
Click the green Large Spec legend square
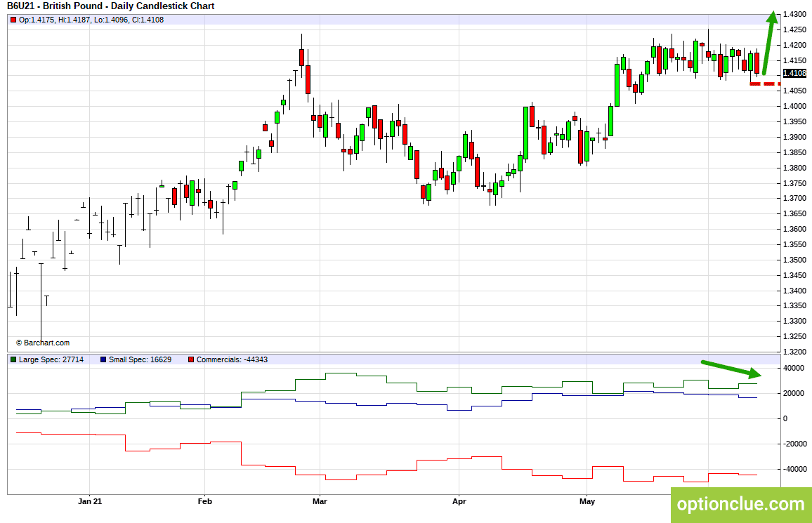tap(13, 359)
